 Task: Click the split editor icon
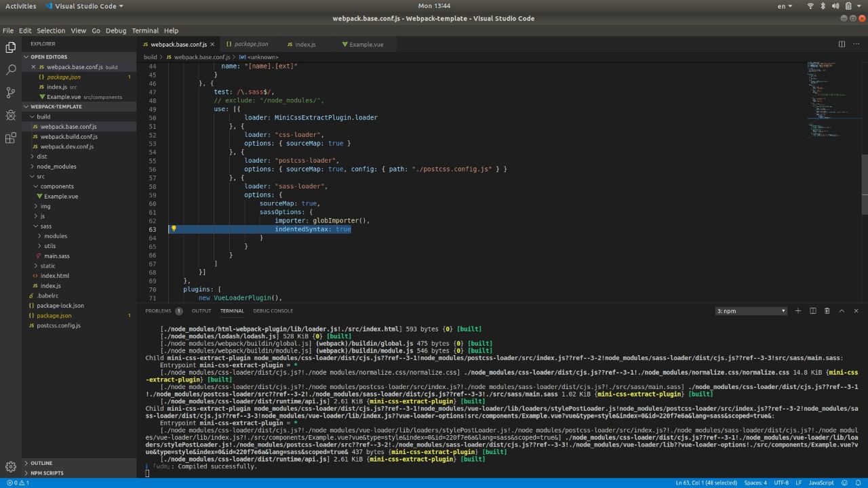(842, 44)
